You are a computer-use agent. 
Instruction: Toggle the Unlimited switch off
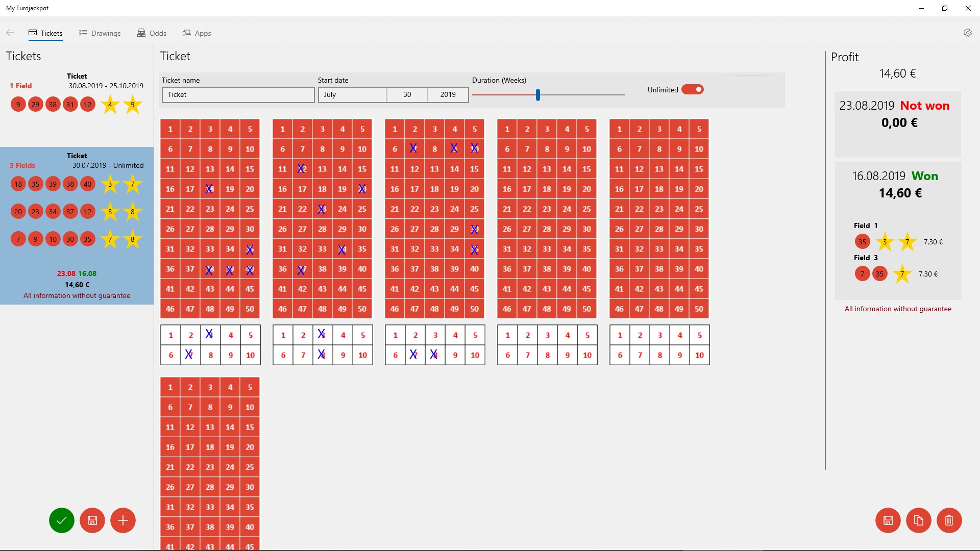tap(693, 90)
